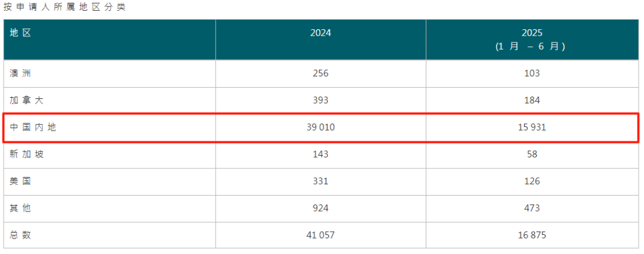The height and width of the screenshot is (254, 644).
Task: Select the highlighted 中国内地 row label
Action: tap(33, 127)
